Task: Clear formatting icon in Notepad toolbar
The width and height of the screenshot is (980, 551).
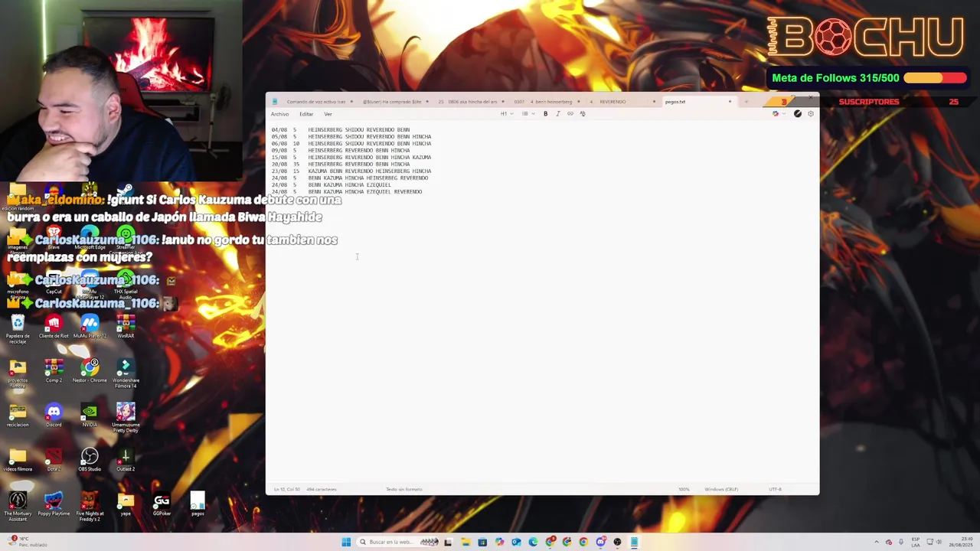Action: [582, 114]
